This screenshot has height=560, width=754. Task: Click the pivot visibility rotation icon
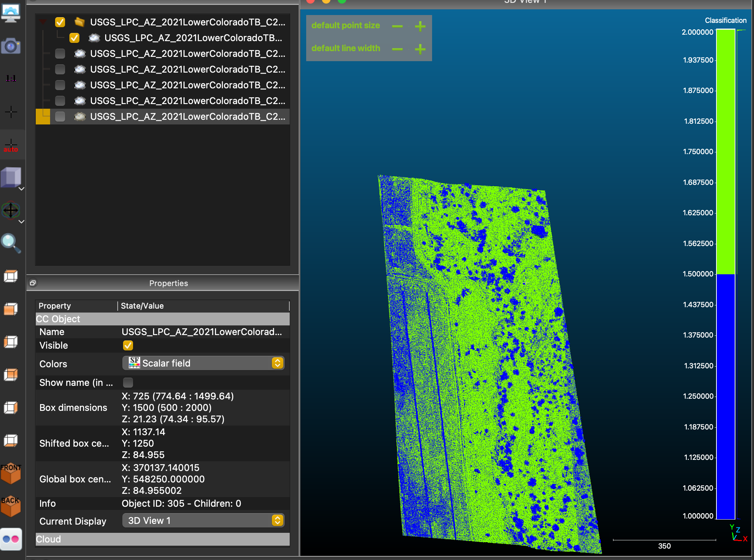point(11,210)
